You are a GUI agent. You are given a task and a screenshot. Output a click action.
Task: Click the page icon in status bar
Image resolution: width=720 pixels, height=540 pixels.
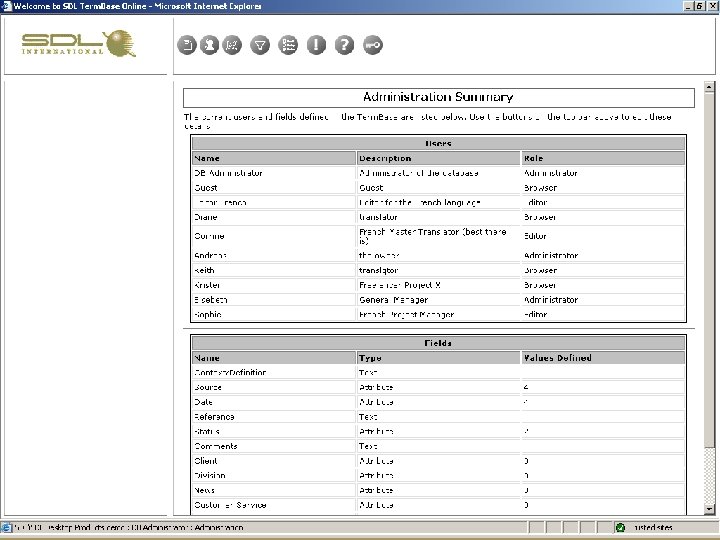click(x=6, y=528)
